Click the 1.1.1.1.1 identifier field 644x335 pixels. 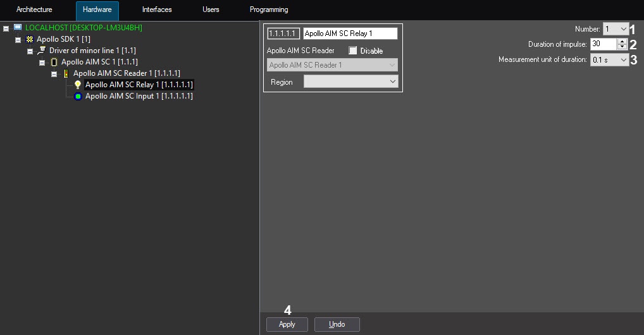(283, 33)
